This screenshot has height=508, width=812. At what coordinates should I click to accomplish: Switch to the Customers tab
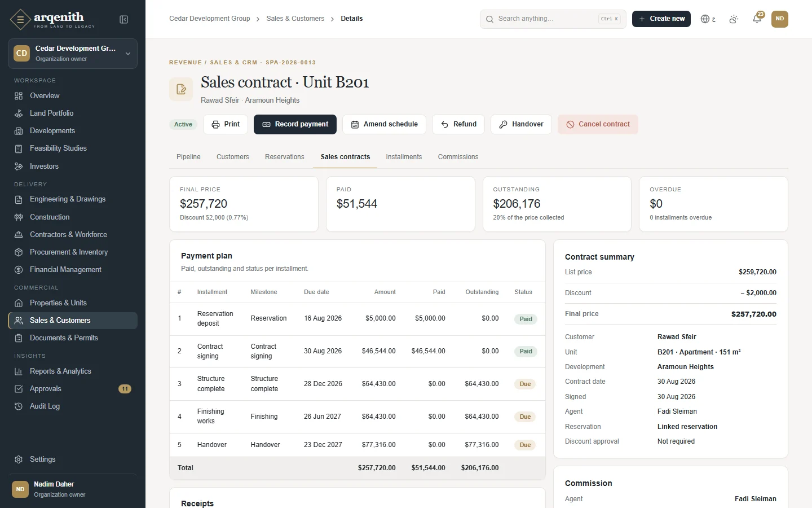233,157
